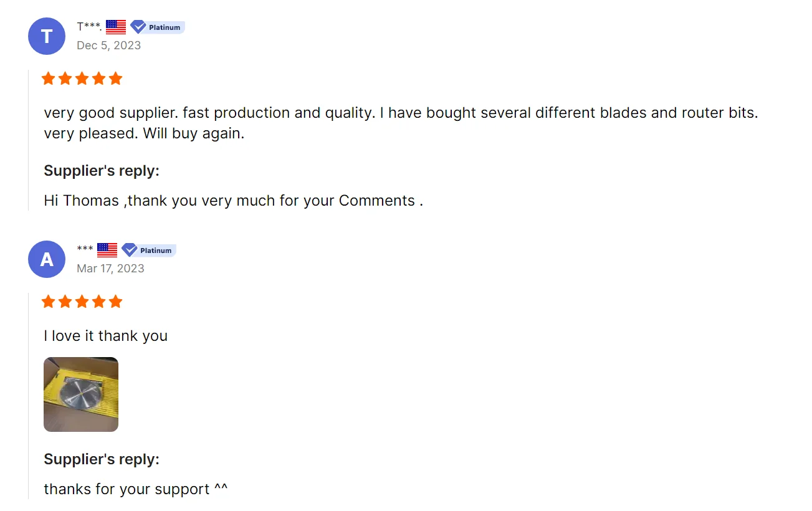Click US flag beside the Mar 17 reviewer
The image size is (812, 511).
(107, 250)
